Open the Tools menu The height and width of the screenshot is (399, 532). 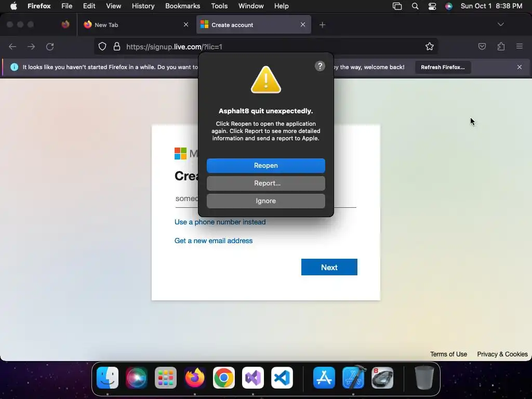coord(219,6)
